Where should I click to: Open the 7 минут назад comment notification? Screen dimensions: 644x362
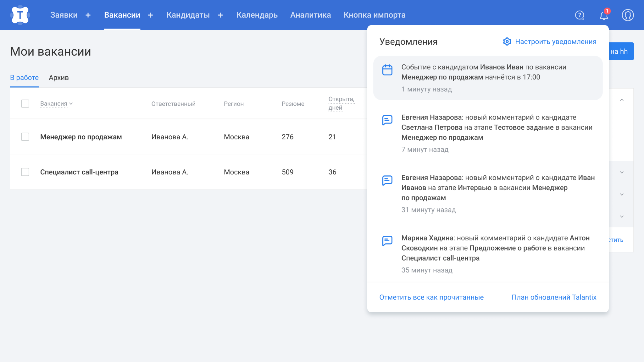coord(488,133)
